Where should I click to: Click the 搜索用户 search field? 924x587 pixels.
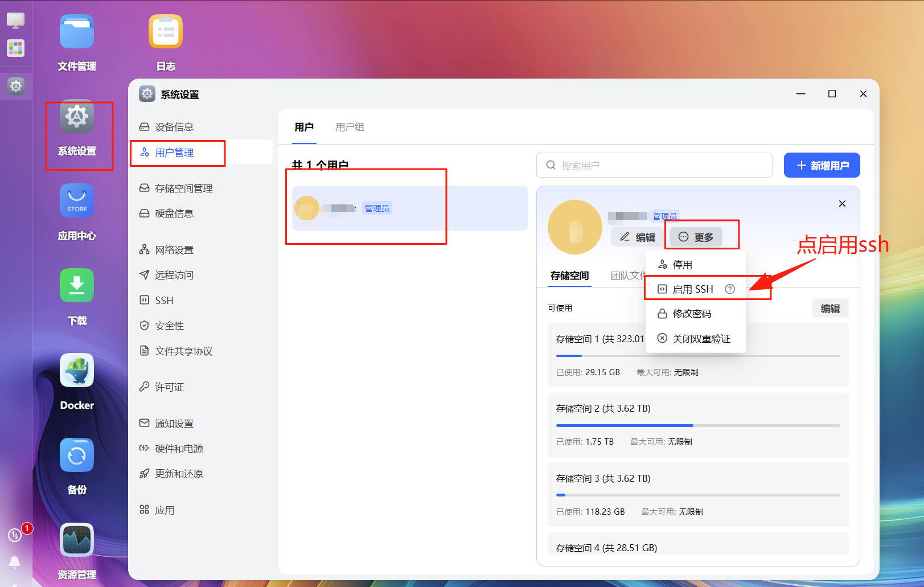[x=654, y=165]
